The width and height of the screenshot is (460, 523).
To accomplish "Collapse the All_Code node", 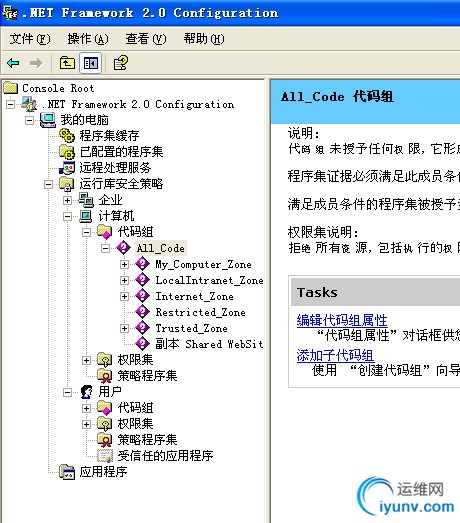I will click(105, 248).
